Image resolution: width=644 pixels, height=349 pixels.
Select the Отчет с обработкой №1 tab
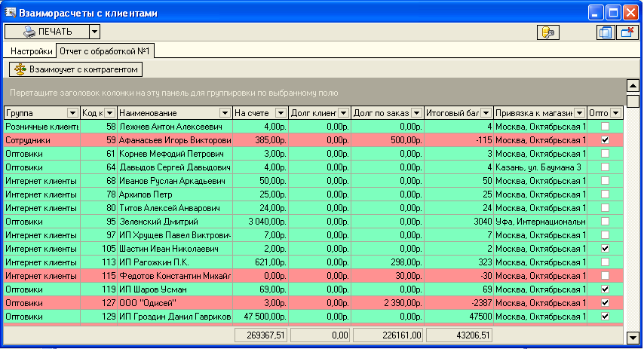[x=105, y=51]
